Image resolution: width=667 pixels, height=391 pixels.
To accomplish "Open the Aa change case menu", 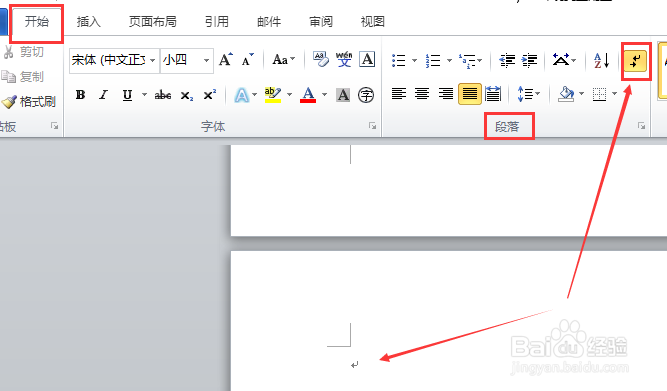I will [283, 60].
